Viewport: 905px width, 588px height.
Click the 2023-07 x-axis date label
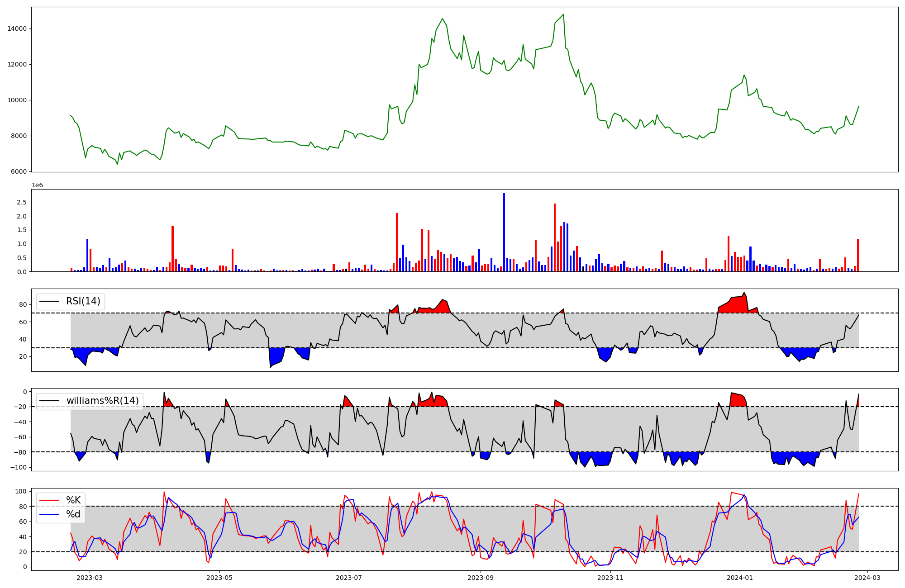coord(349,577)
